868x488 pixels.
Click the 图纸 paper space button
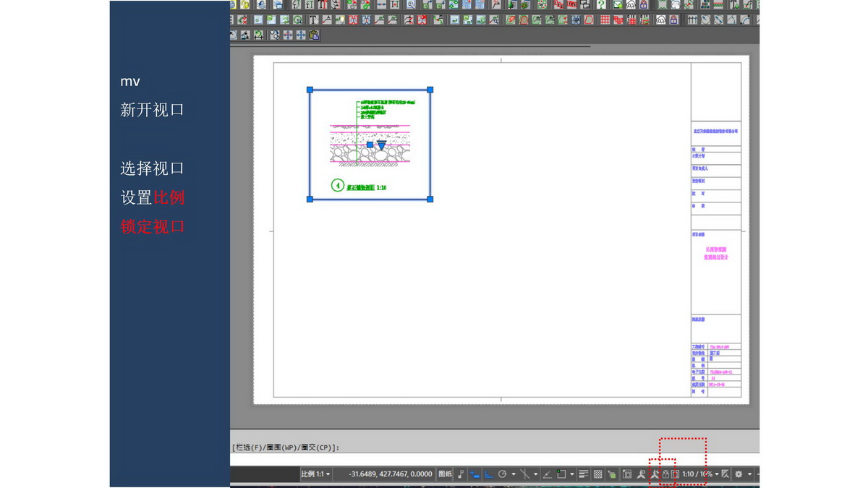coord(445,474)
